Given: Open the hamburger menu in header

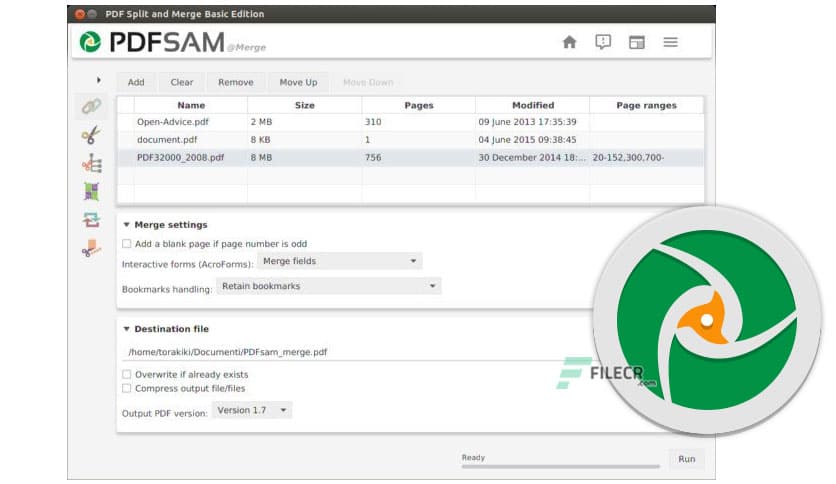Looking at the screenshot, I should (670, 42).
